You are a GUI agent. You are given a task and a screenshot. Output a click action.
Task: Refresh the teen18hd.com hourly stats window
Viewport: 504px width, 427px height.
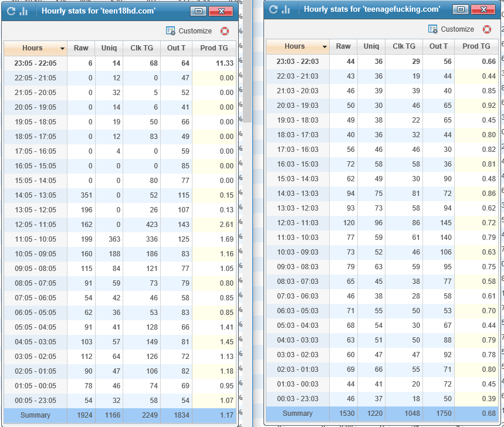tap(11, 11)
